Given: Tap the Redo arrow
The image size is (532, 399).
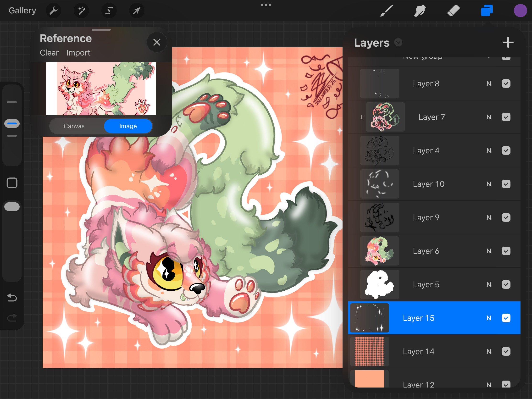Looking at the screenshot, I should (12, 318).
